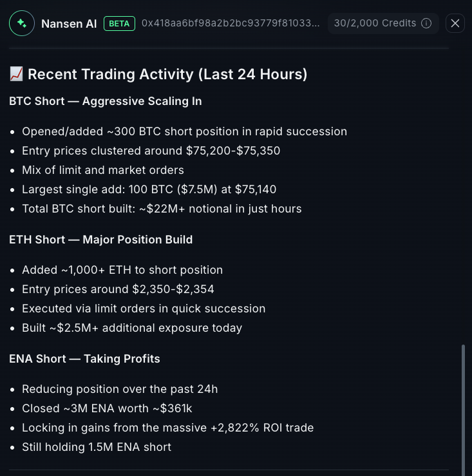Image resolution: width=472 pixels, height=476 pixels.
Task: Click the Still holding 1.5M ENA short line
Action: [x=97, y=447]
